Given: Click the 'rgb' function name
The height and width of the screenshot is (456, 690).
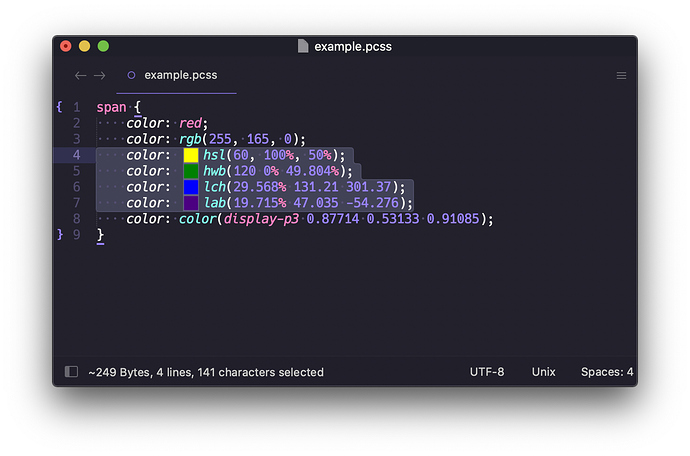Looking at the screenshot, I should (190, 140).
